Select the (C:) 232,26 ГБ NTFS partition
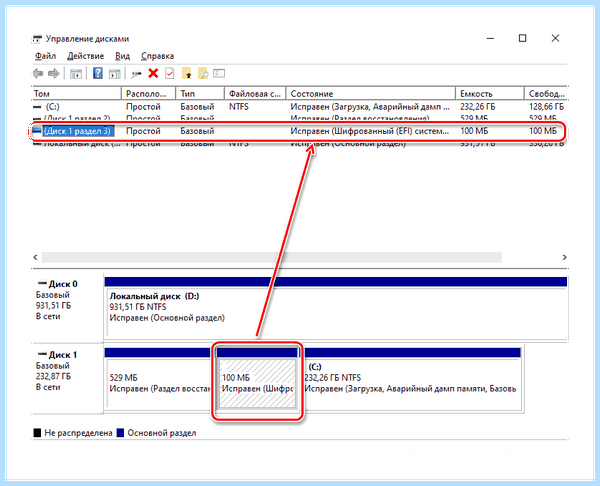Screen dimensions: 600x486 point(412,379)
